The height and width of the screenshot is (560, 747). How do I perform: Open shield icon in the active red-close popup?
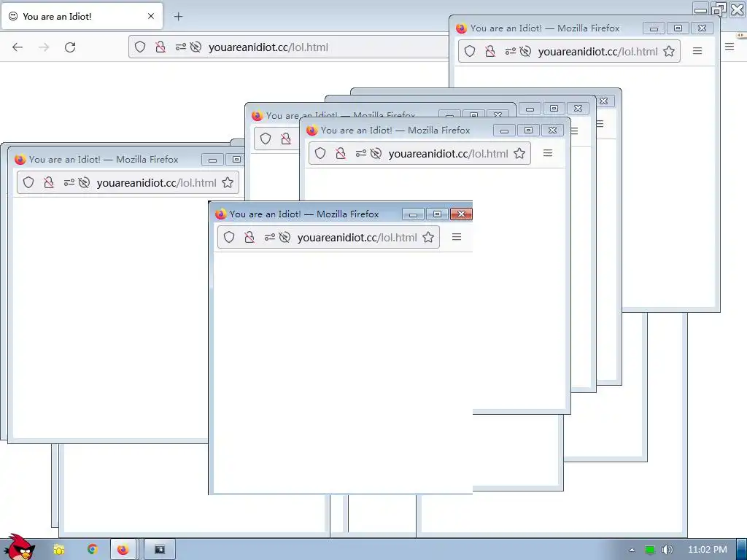229,237
